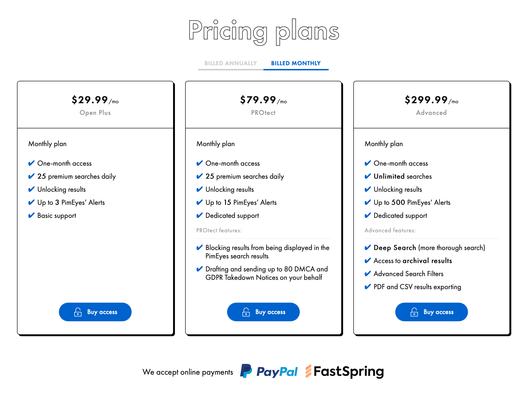Switch to the Billed Annually tab

point(231,63)
